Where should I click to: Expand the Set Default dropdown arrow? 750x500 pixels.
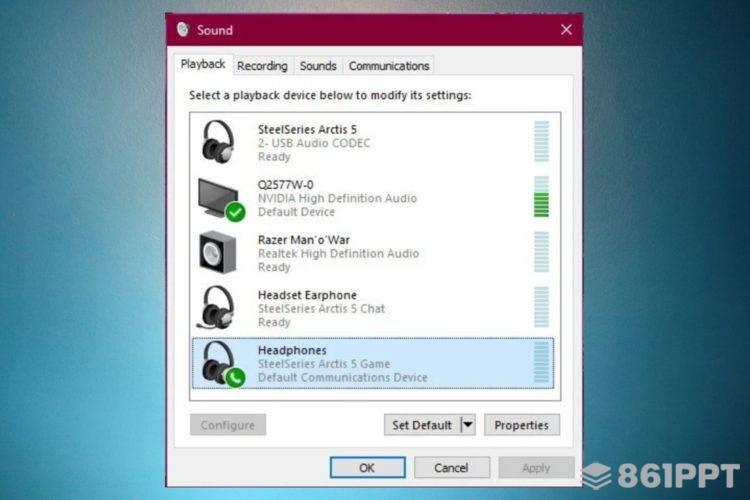[468, 424]
